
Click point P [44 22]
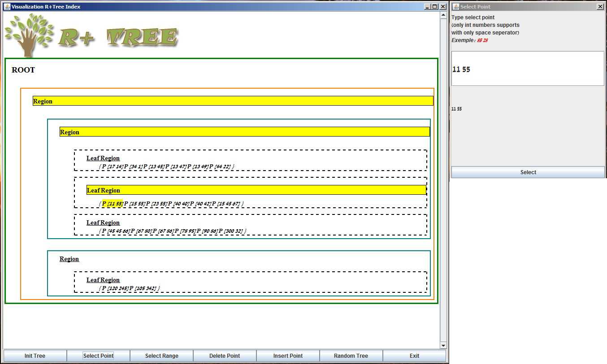[x=220, y=167]
